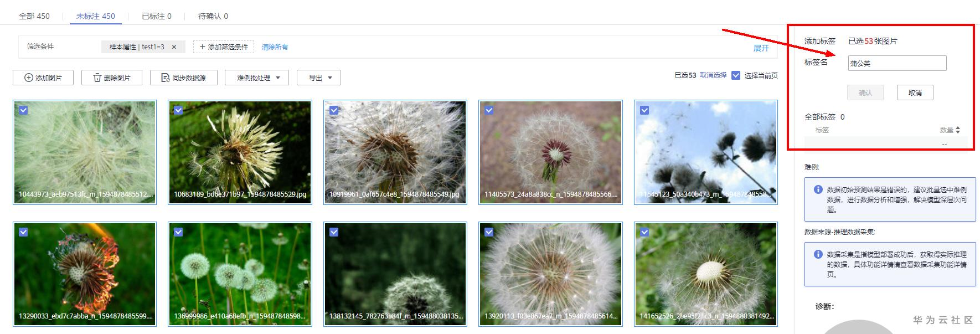Uncheck image 13290033_ebd7c7abba checkbox
The image size is (980, 334).
(23, 232)
